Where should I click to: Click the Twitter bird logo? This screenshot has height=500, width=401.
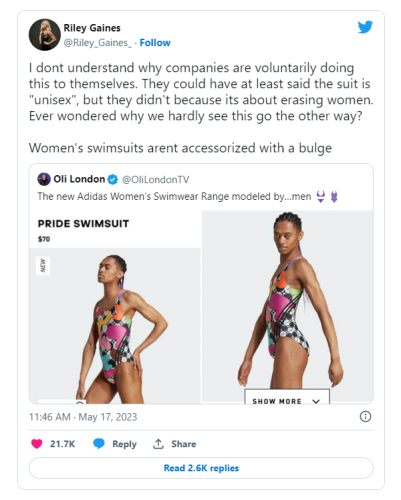(365, 27)
